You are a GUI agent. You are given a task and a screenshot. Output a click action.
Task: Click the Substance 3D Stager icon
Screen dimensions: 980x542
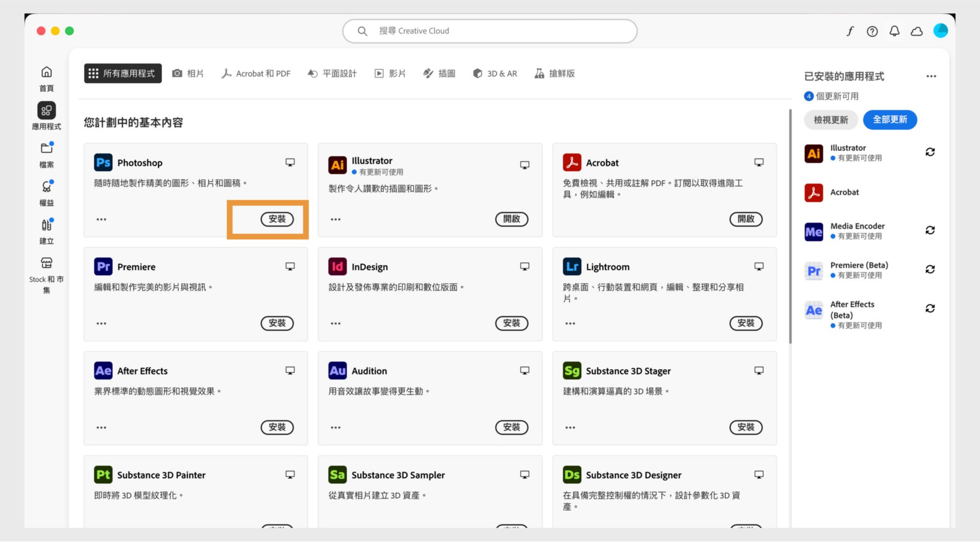coord(572,371)
